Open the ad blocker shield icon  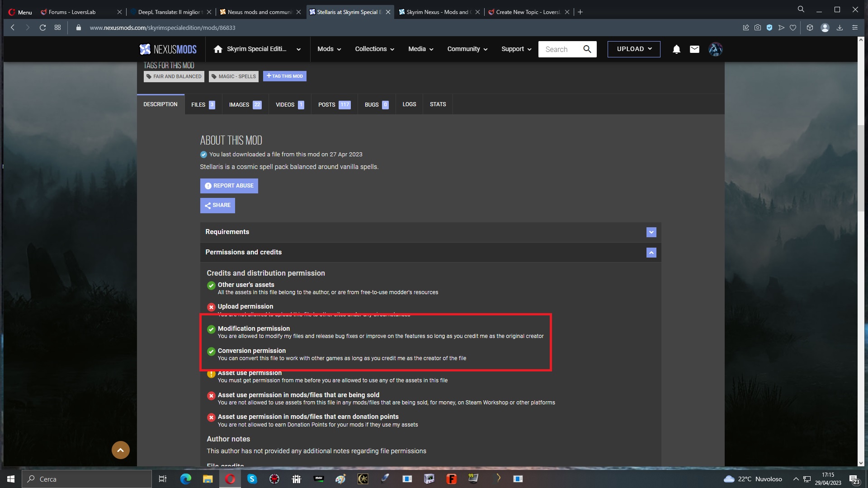(x=769, y=28)
